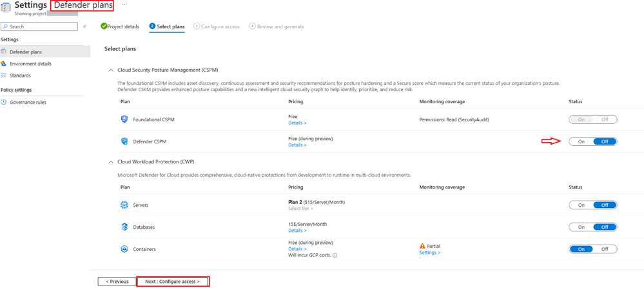
Task: Open the ellipsis menu beside Defender plans
Action: click(124, 5)
